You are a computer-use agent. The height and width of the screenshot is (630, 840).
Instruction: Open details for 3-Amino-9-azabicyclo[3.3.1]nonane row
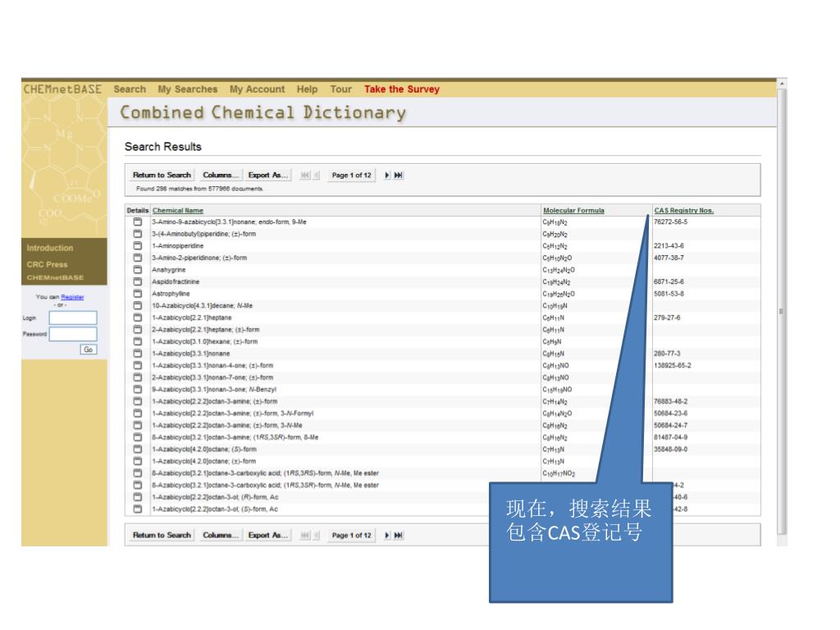point(138,221)
